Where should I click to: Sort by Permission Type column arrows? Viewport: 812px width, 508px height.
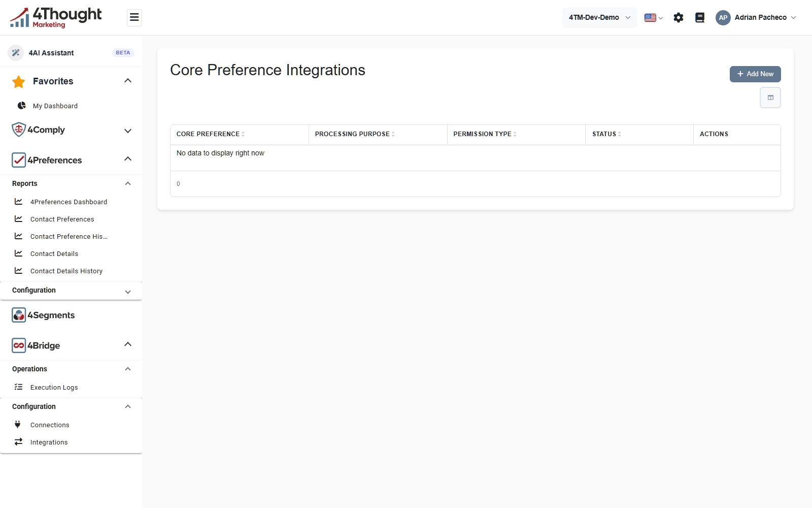[515, 134]
